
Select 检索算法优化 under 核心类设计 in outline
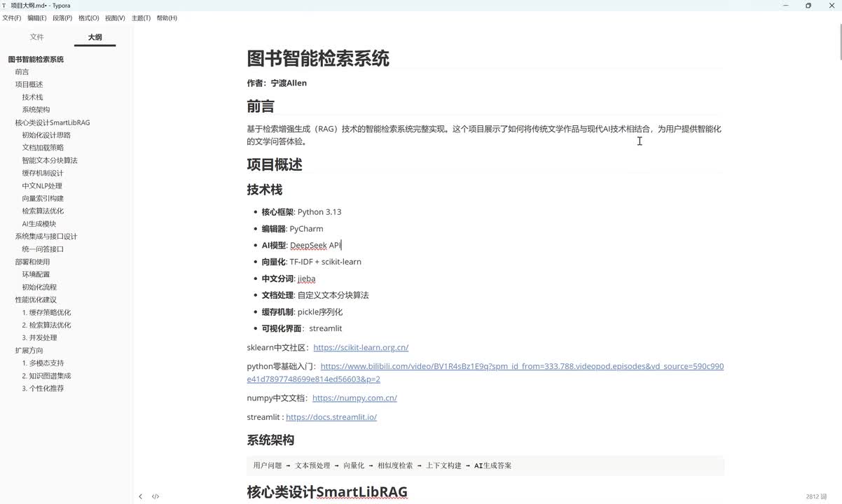(43, 211)
